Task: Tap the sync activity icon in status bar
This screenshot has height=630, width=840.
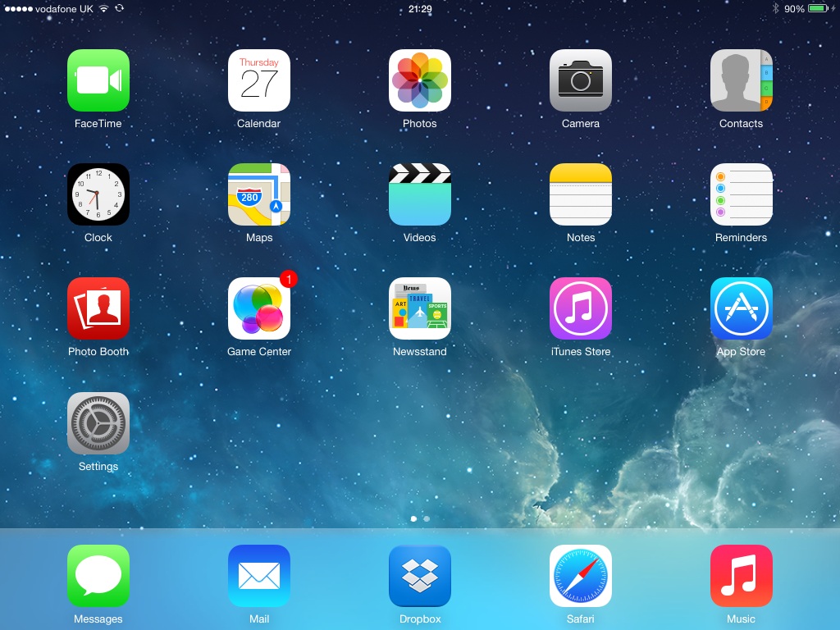Action: [x=120, y=8]
